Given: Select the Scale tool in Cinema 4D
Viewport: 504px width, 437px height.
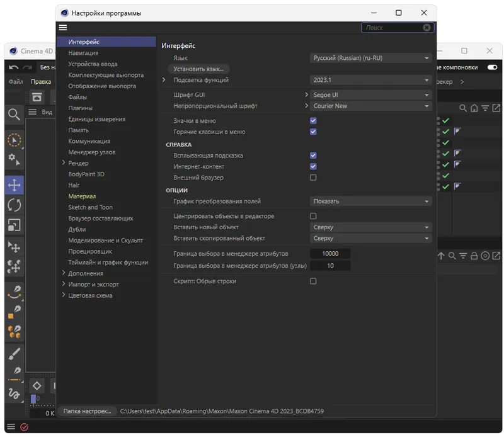Looking at the screenshot, I should click(x=14, y=225).
